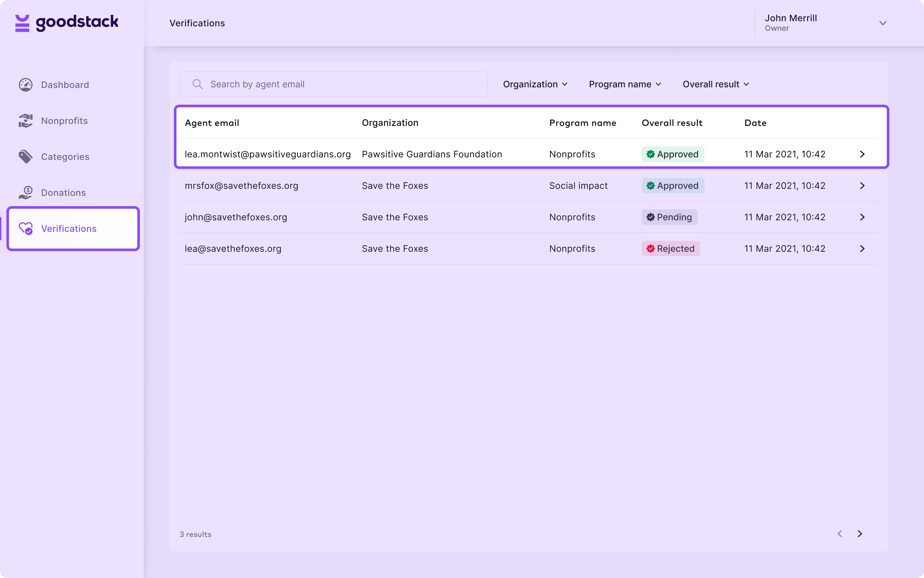
Task: Click email john@savethefoxes.org
Action: [x=235, y=217]
